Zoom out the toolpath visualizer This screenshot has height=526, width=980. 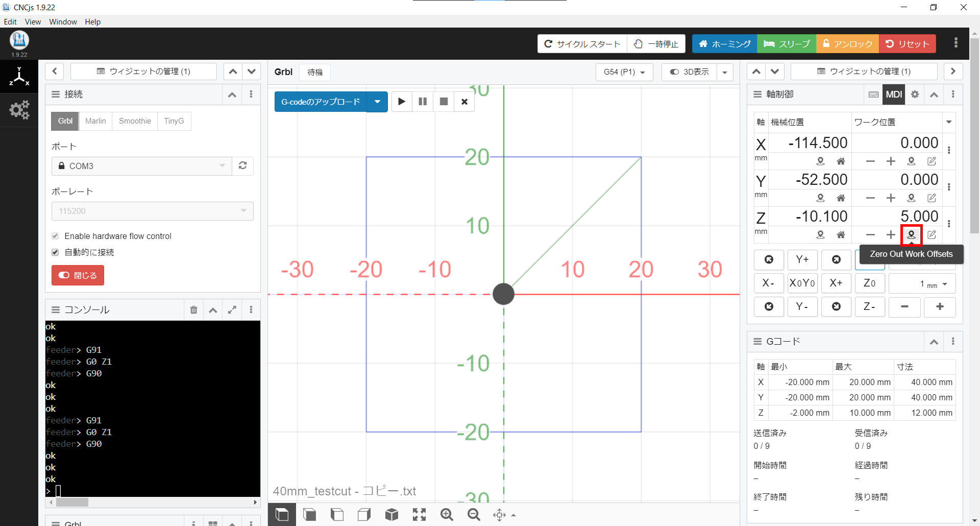(x=474, y=514)
